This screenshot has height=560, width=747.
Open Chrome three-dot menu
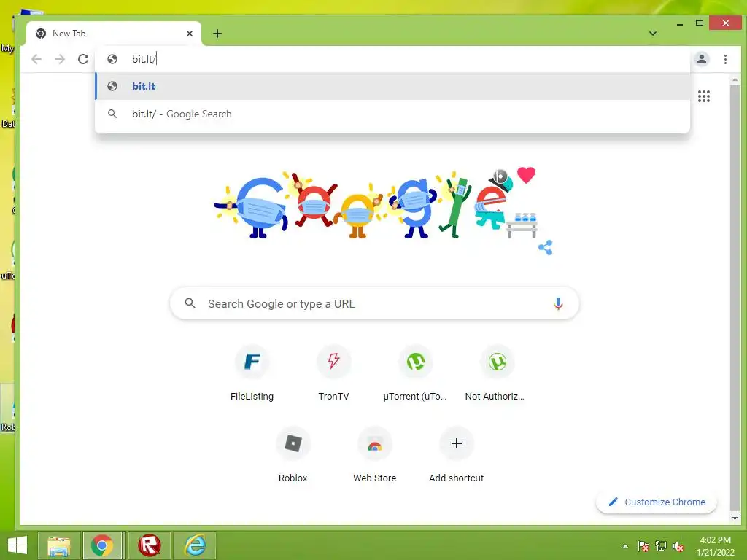[725, 59]
